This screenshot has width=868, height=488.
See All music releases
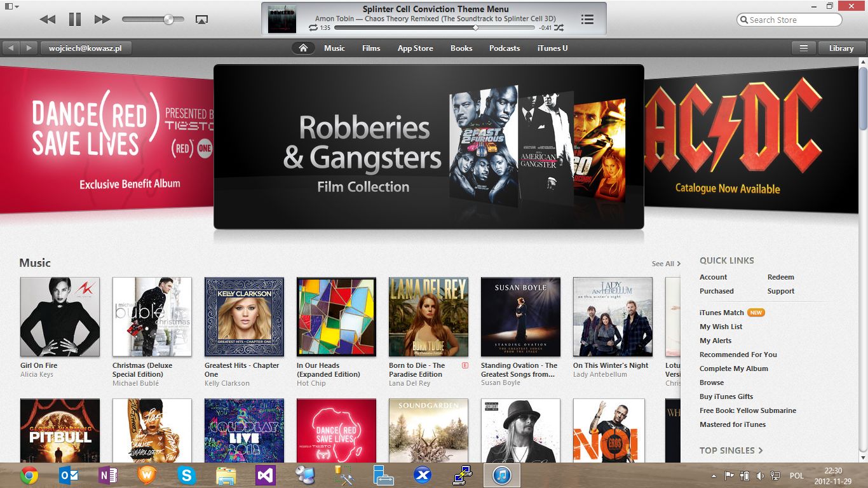click(x=666, y=264)
